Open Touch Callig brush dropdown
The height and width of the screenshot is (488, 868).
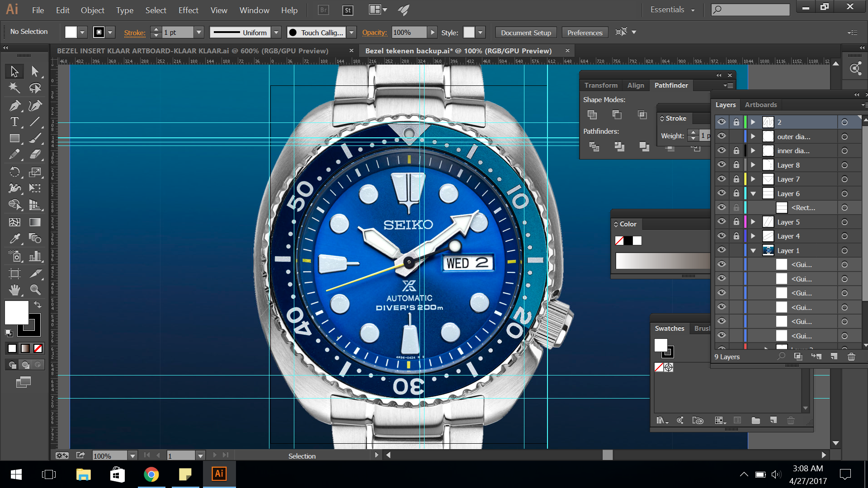tap(351, 32)
